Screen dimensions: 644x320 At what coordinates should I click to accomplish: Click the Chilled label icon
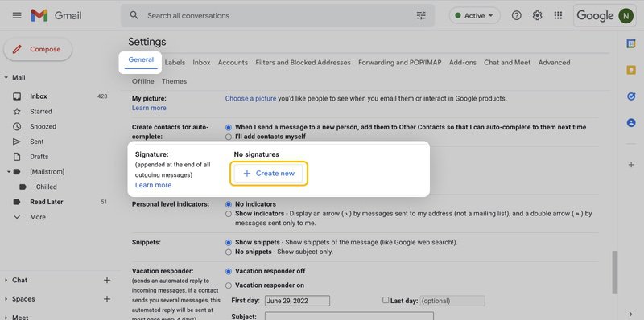(23, 187)
